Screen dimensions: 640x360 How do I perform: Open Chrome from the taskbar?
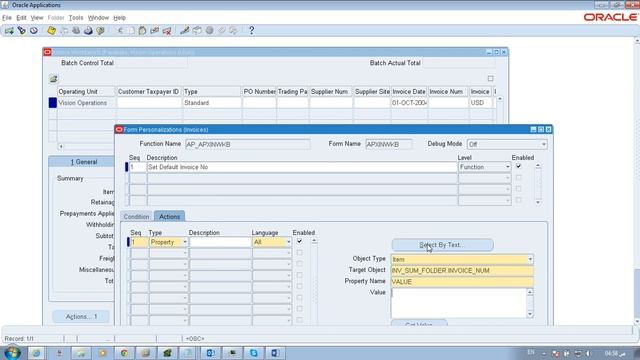pyautogui.click(x=124, y=353)
